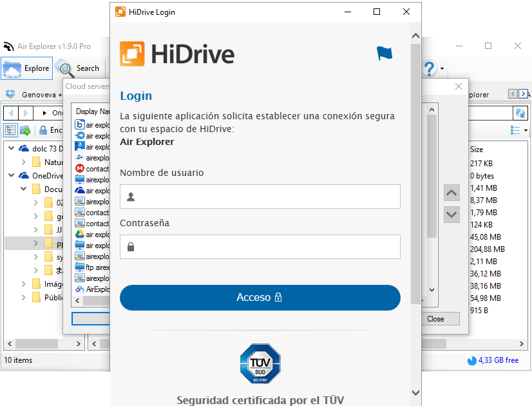Go forward with the right navigation arrow

click(26, 113)
